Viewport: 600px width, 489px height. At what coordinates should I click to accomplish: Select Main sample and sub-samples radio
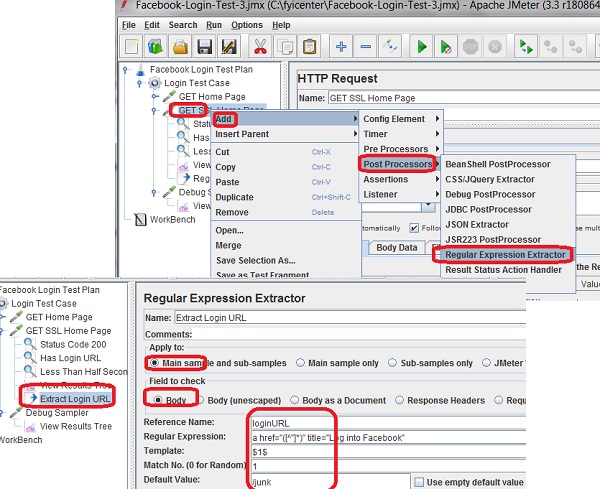pos(154,363)
